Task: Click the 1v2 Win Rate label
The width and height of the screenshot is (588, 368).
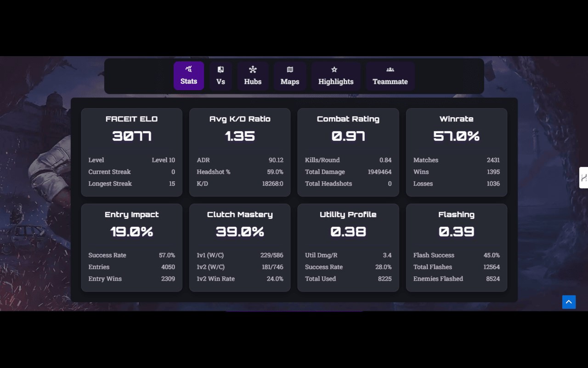Action: point(215,279)
